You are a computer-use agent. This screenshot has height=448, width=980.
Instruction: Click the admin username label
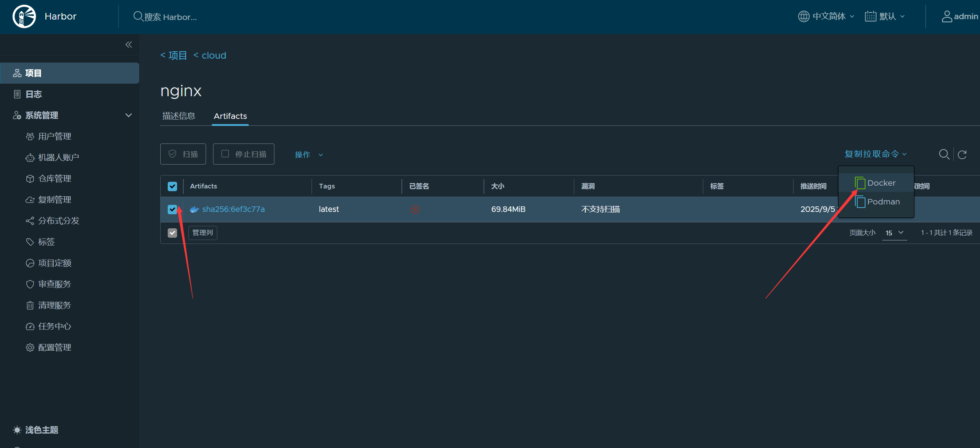966,16
